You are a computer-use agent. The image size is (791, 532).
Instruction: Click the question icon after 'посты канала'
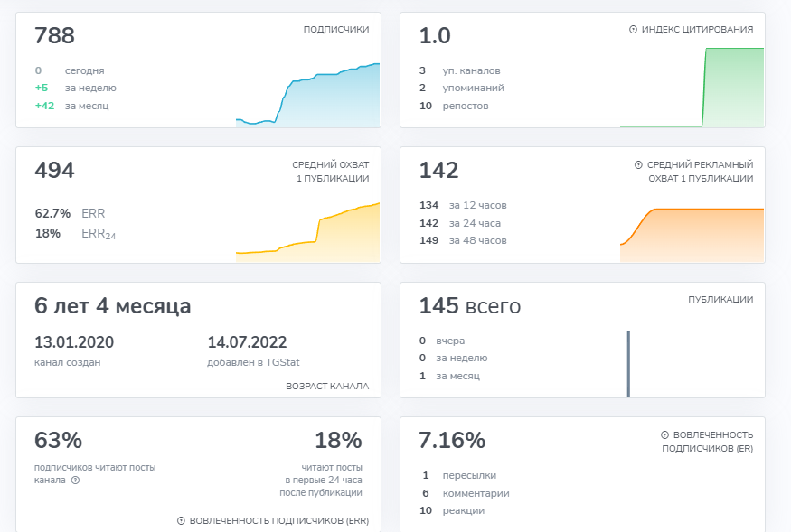(75, 480)
